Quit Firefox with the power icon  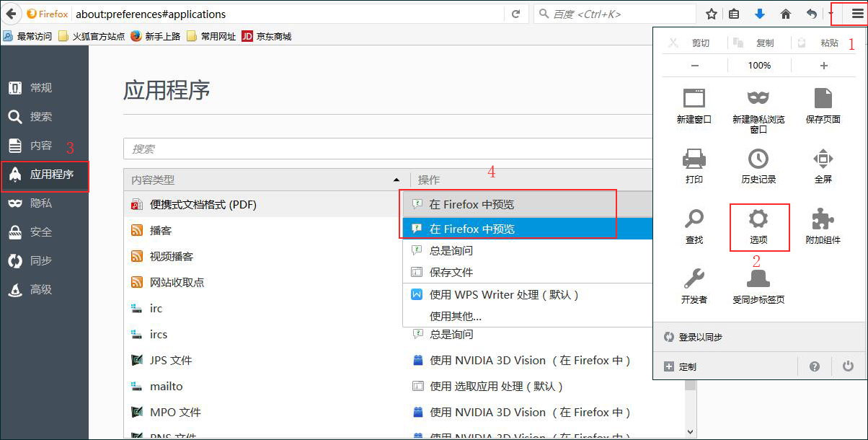point(848,366)
